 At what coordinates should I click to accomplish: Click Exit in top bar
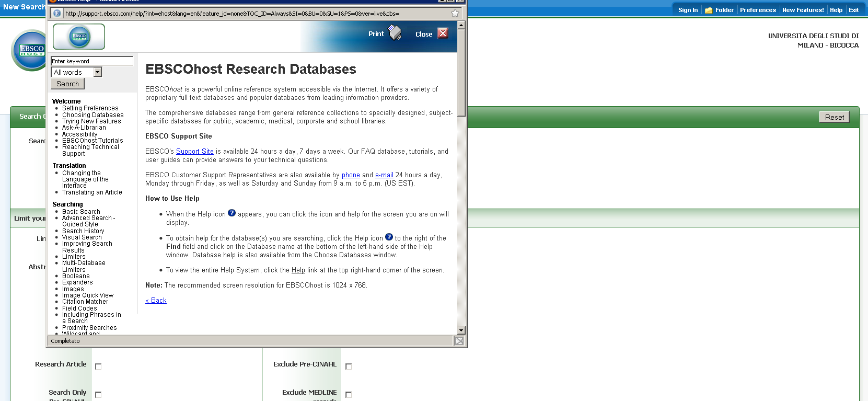[853, 10]
